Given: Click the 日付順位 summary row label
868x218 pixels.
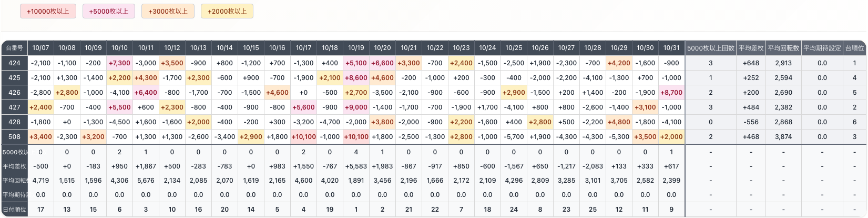Looking at the screenshot, I should pyautogui.click(x=14, y=210).
